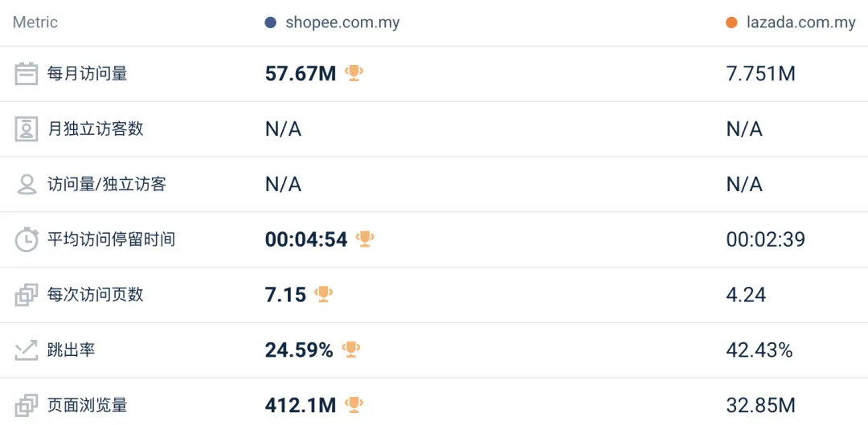The height and width of the screenshot is (425, 868).
Task: Click the pages per visit stacked-pages icon
Action: [27, 295]
